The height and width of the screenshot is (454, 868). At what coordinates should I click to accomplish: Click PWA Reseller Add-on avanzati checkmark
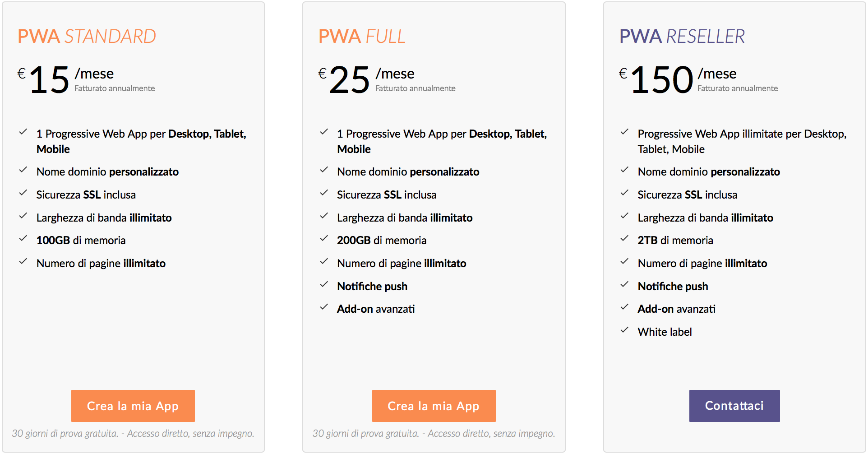pos(624,307)
